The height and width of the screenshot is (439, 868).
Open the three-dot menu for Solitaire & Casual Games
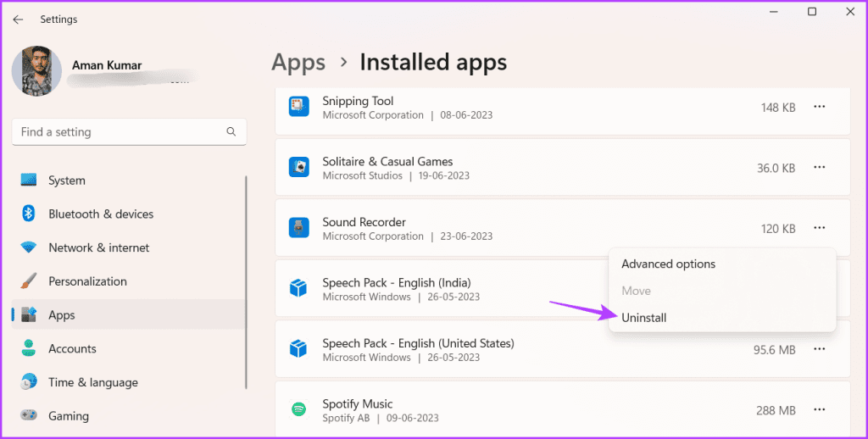(820, 167)
